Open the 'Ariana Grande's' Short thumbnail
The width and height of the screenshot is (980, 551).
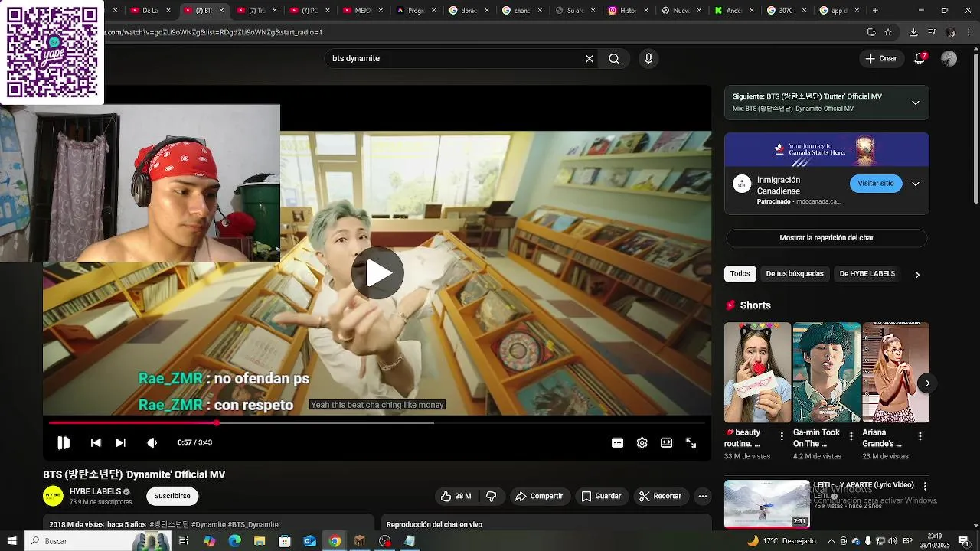click(896, 373)
